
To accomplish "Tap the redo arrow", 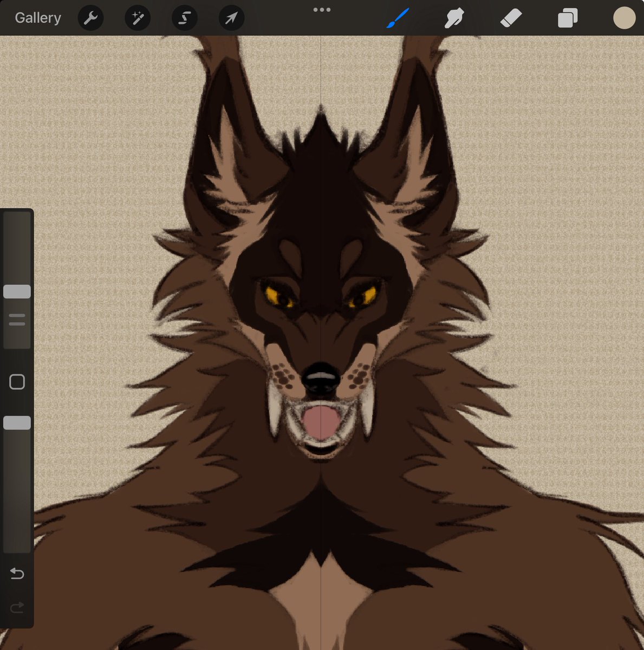I will click(17, 607).
